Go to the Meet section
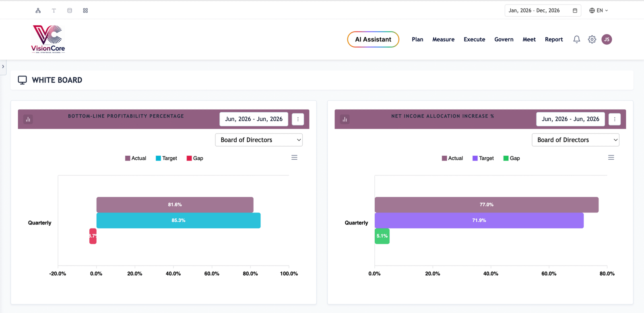Screen dimensions: 644x313 pos(529,39)
